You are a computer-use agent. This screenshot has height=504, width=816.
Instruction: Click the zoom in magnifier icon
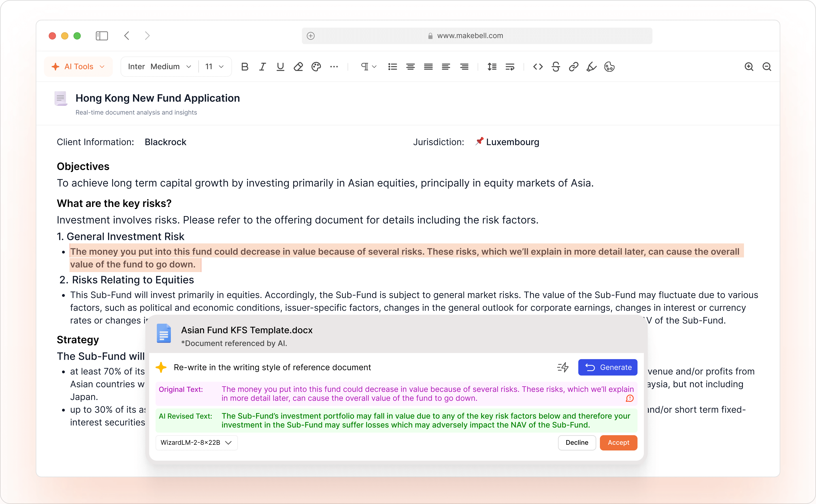tap(749, 67)
